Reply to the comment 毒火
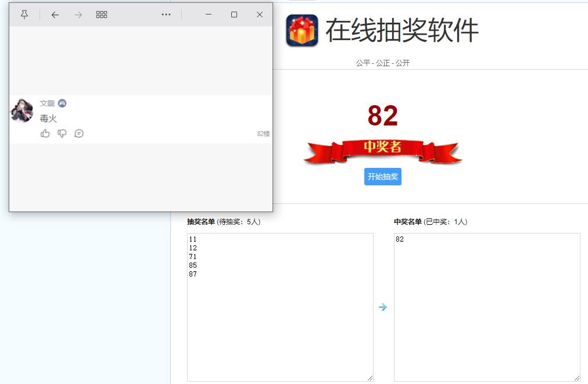588x384 pixels. [79, 134]
